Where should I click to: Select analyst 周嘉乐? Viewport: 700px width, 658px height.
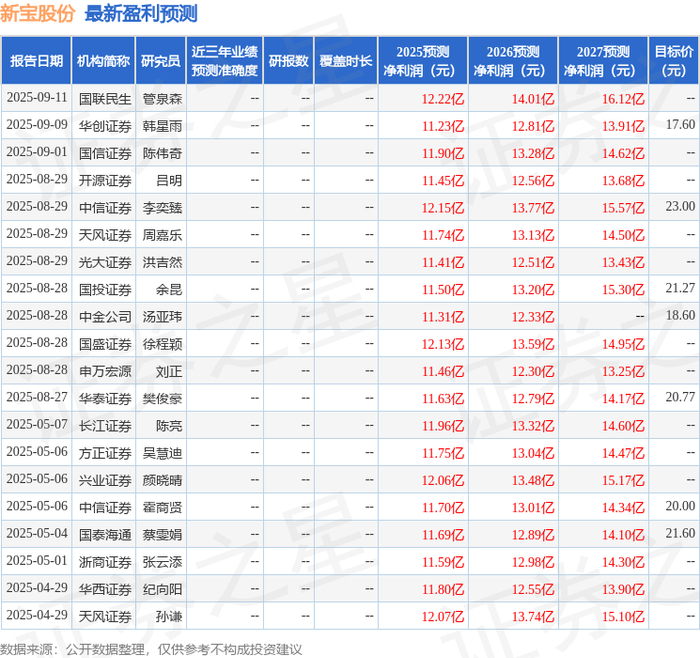coord(162,235)
